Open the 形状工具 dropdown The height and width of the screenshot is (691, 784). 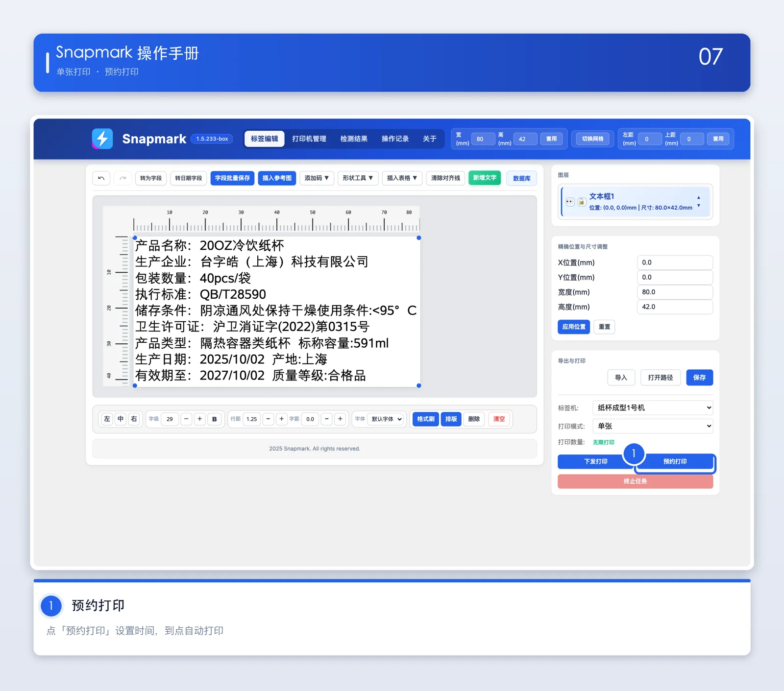pyautogui.click(x=358, y=178)
